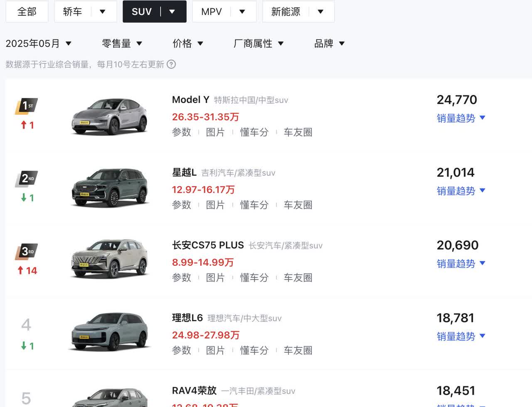Open the 星越L title link
Image resolution: width=532 pixels, height=407 pixels.
184,172
